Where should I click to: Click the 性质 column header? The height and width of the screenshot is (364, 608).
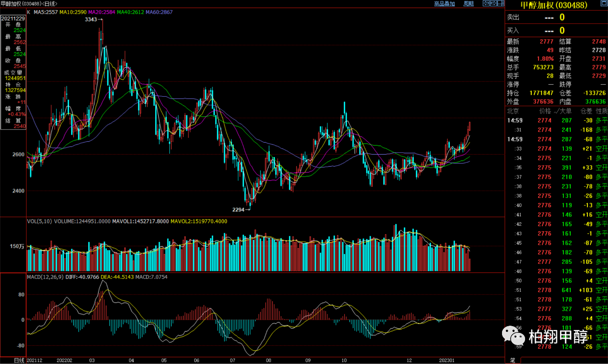coord(601,111)
